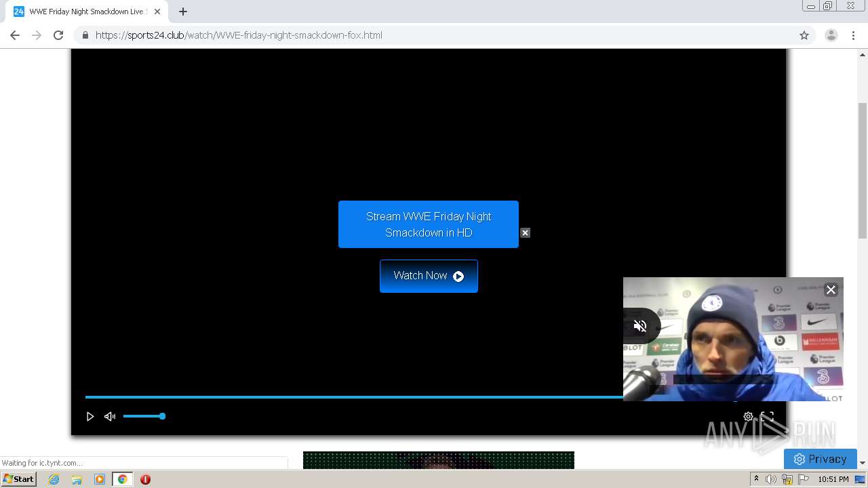
Task: Close the stream overlay with the small X
Action: [525, 232]
